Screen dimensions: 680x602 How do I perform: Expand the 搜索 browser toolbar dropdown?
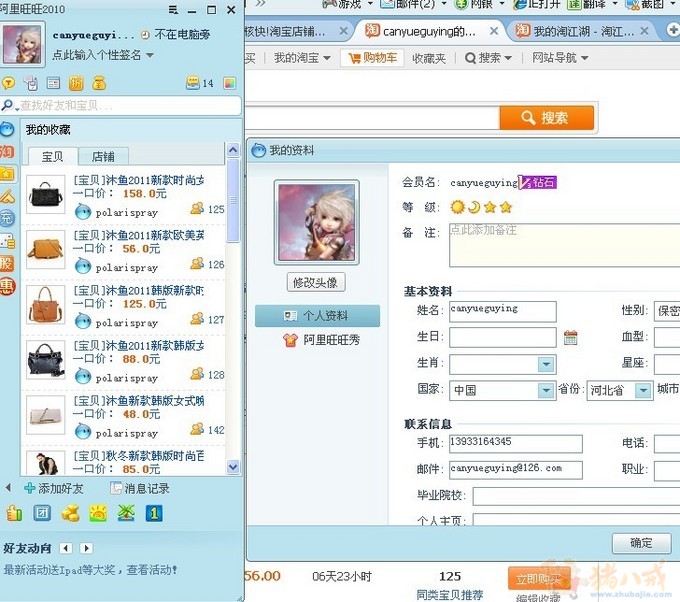tap(488, 58)
